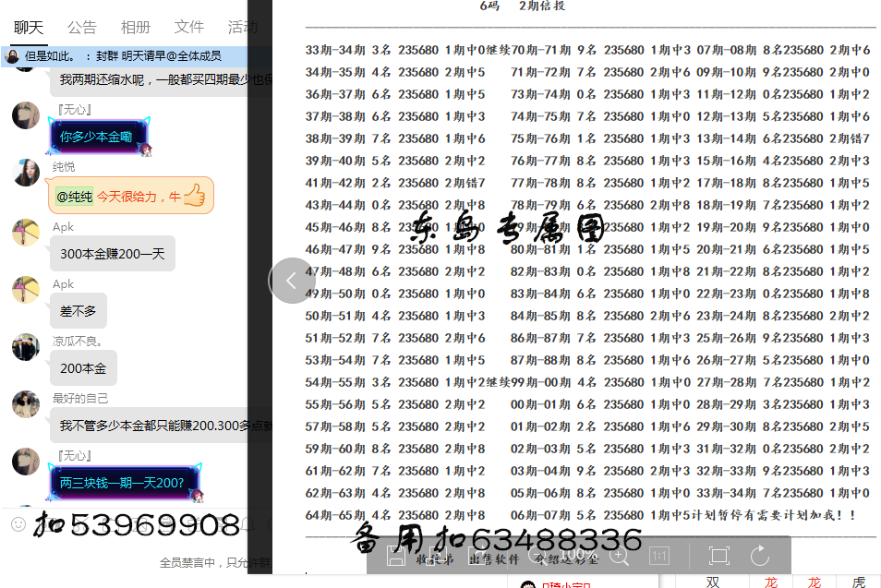Open 纯悦's avatar in the chat
The width and height of the screenshot is (881, 588).
click(26, 173)
